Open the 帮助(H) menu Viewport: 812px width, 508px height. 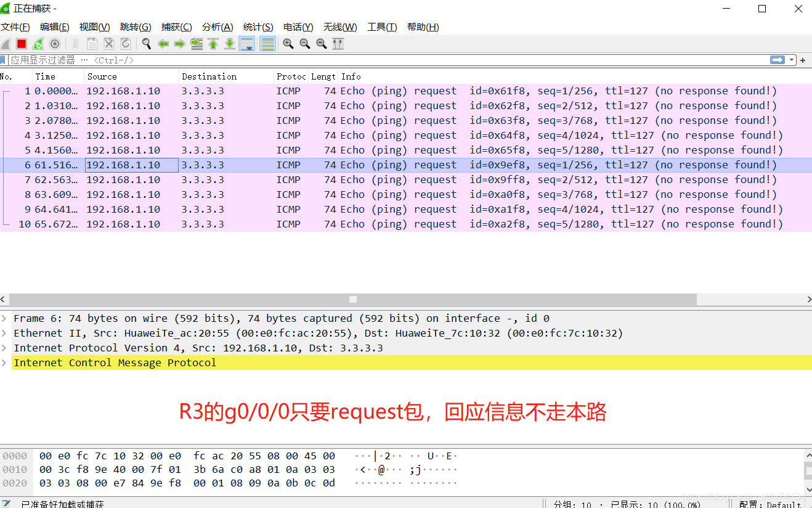[423, 27]
